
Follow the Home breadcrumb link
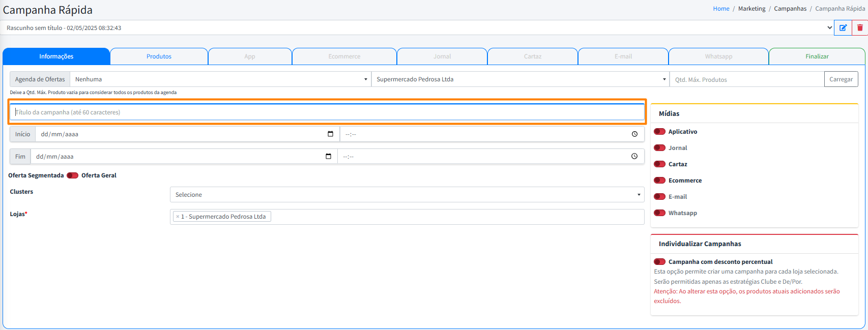[721, 9]
